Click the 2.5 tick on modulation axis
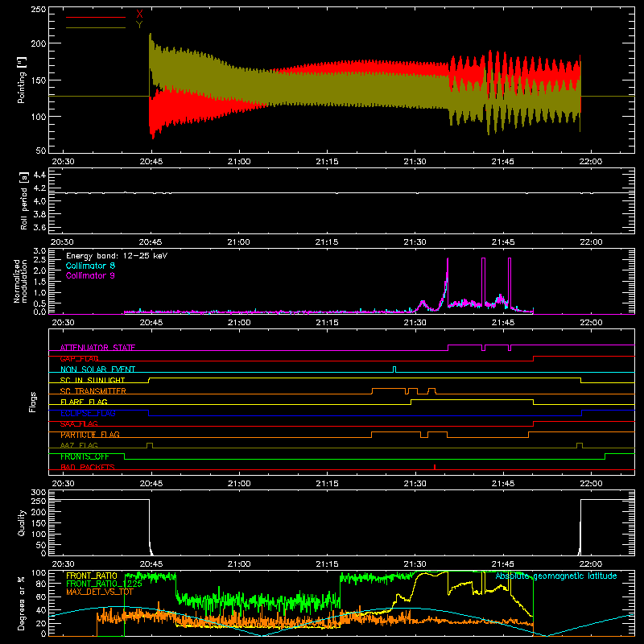Screen dimensions: 644x644 39,260
